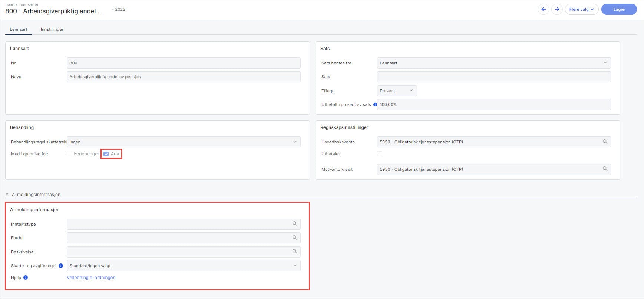644x299 pixels.
Task: Expand Behandlingsregel skattetrekk dropdown
Action: tap(184, 142)
